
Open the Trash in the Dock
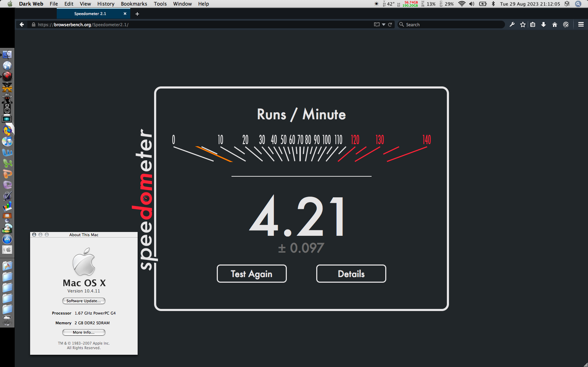click(7, 320)
